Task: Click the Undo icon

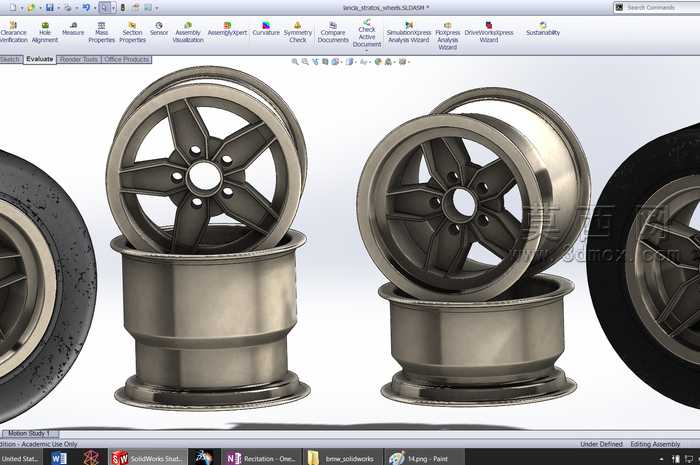Action: [x=86, y=8]
